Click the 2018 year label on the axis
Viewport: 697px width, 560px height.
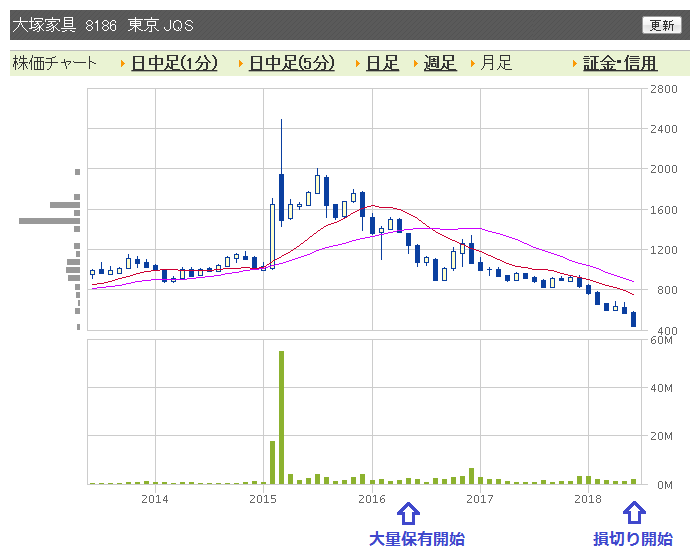(x=588, y=499)
